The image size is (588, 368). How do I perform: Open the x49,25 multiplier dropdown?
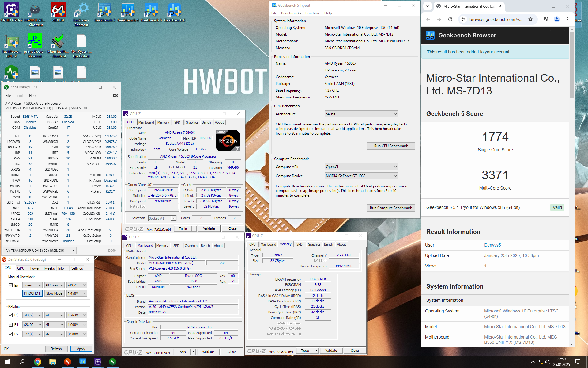[77, 285]
